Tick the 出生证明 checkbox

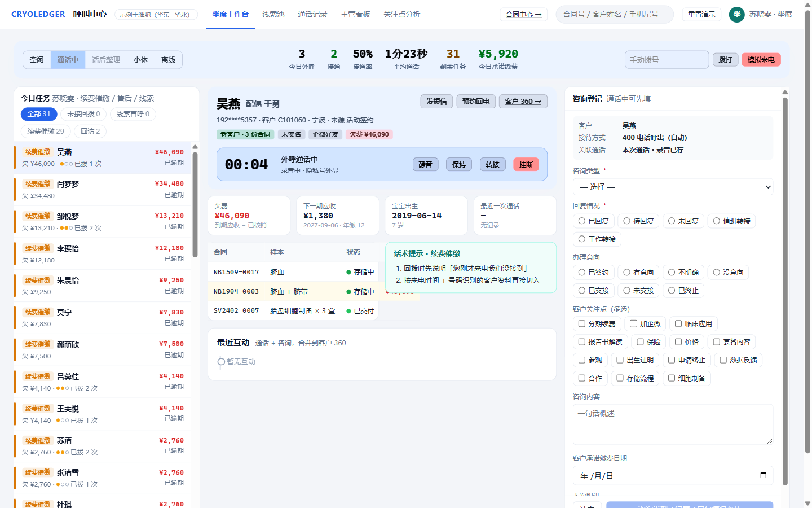coord(620,360)
